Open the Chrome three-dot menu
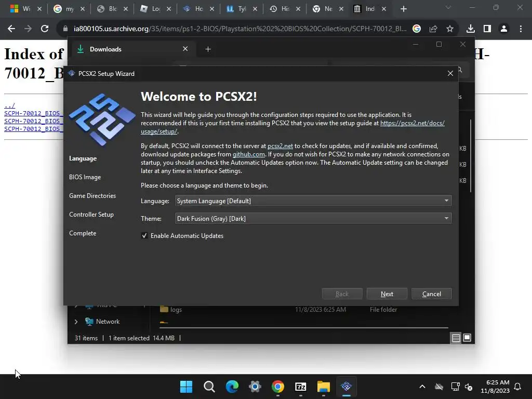Image resolution: width=532 pixels, height=399 pixels. point(521,29)
